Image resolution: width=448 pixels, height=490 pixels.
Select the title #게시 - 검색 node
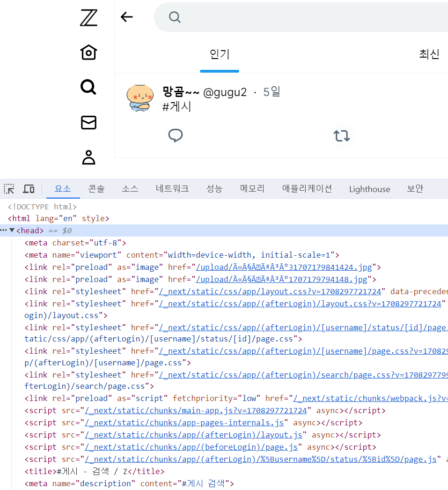point(94,471)
